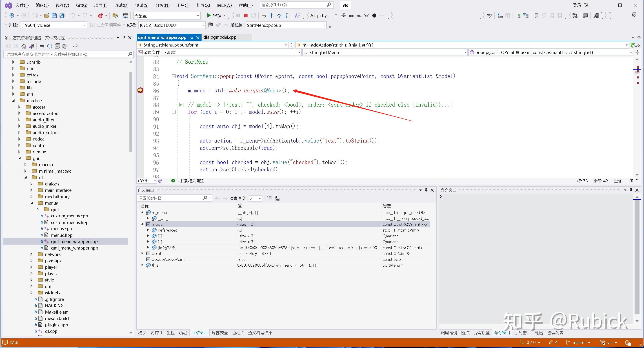Viewport: 644px width, 348px height.
Task: Click the Save All toolbar icon
Action: pos(62,16)
